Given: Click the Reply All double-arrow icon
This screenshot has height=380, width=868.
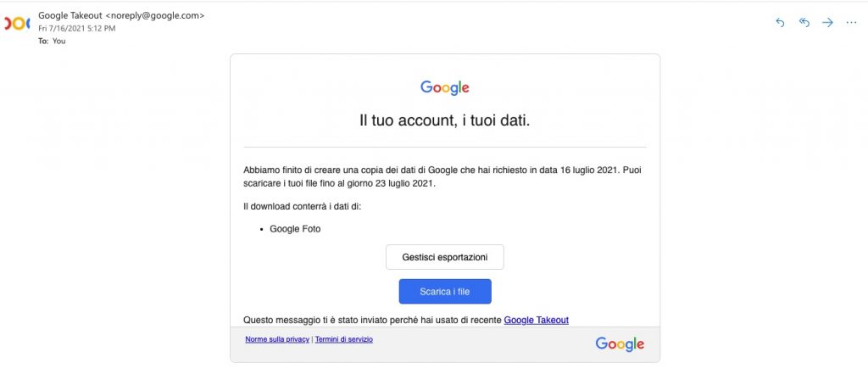Looking at the screenshot, I should 804,22.
